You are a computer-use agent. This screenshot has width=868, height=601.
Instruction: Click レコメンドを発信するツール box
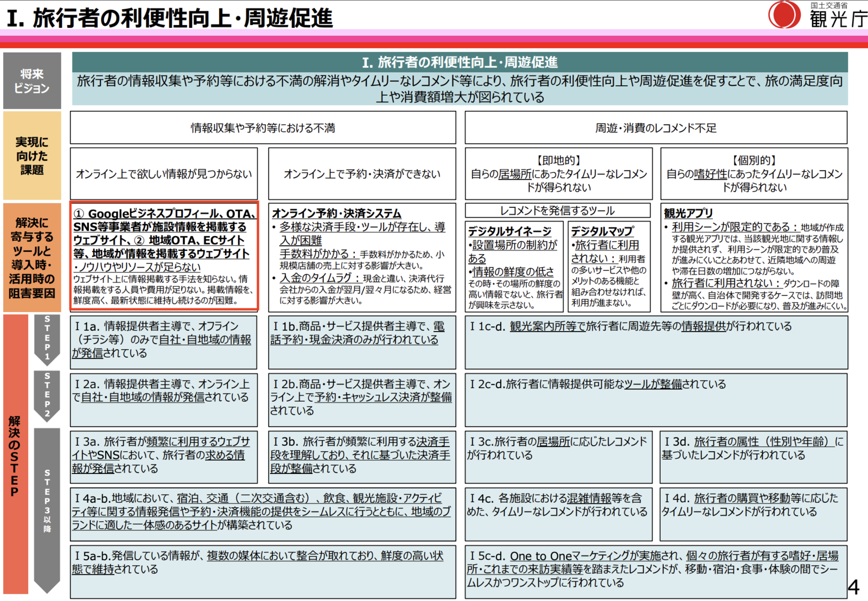[x=557, y=210]
